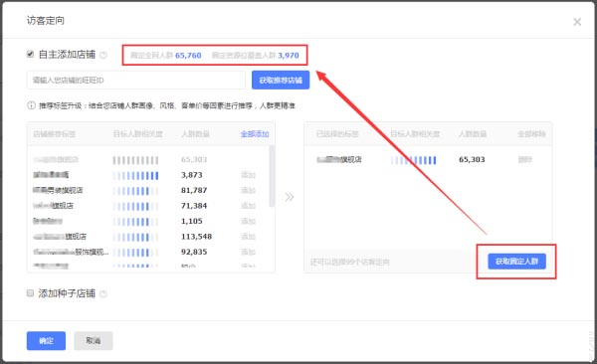Add the shop row with 71,384 people
This screenshot has width=597, height=364.
(248, 206)
